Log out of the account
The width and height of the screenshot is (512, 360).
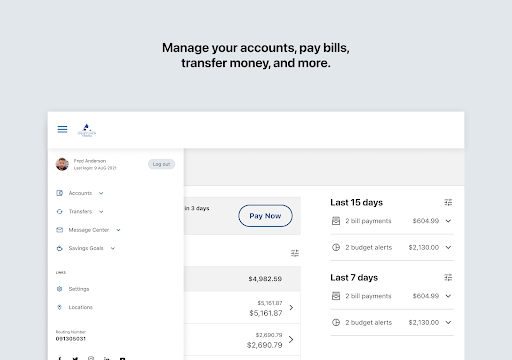click(x=161, y=164)
